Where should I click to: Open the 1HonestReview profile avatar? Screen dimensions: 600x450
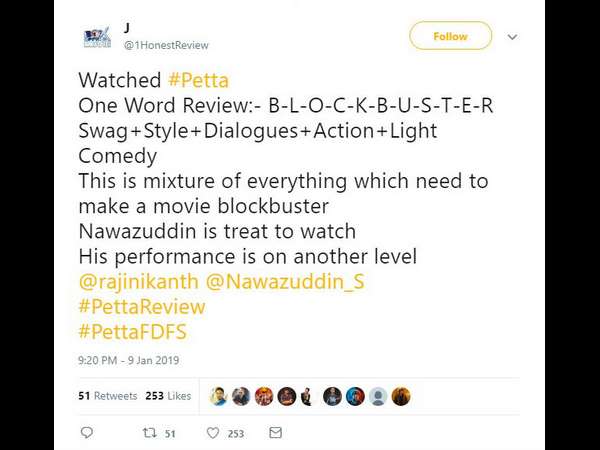point(97,37)
